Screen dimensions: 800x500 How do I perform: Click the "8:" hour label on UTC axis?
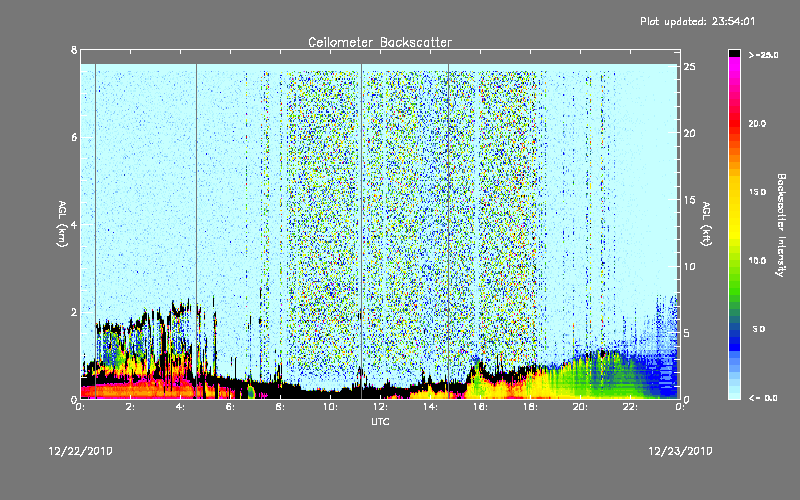[x=280, y=407]
